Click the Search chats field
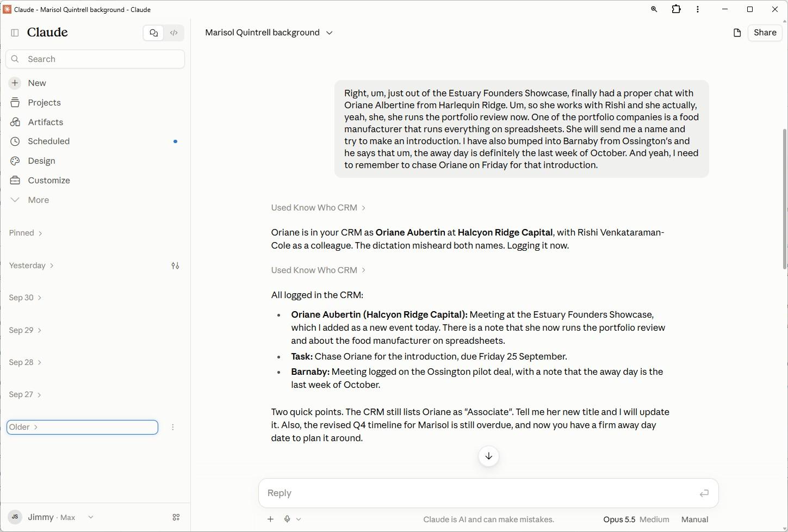The height and width of the screenshot is (532, 788). coord(95,59)
